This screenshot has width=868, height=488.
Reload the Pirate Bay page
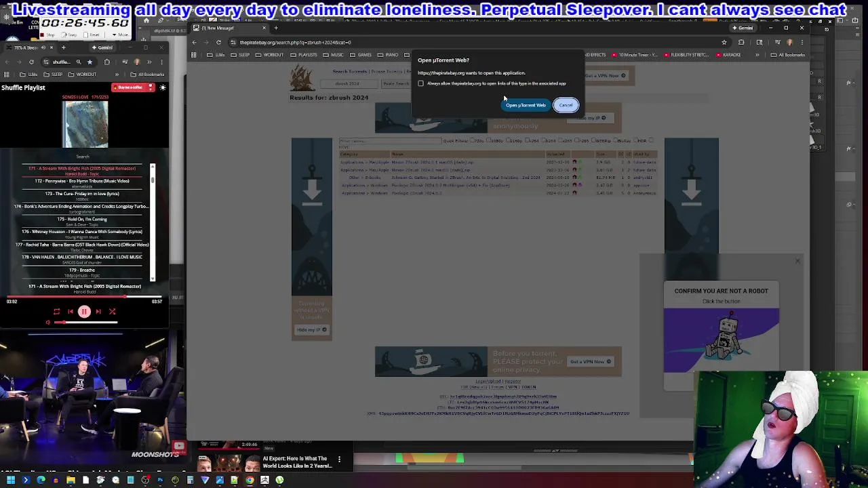tap(218, 42)
